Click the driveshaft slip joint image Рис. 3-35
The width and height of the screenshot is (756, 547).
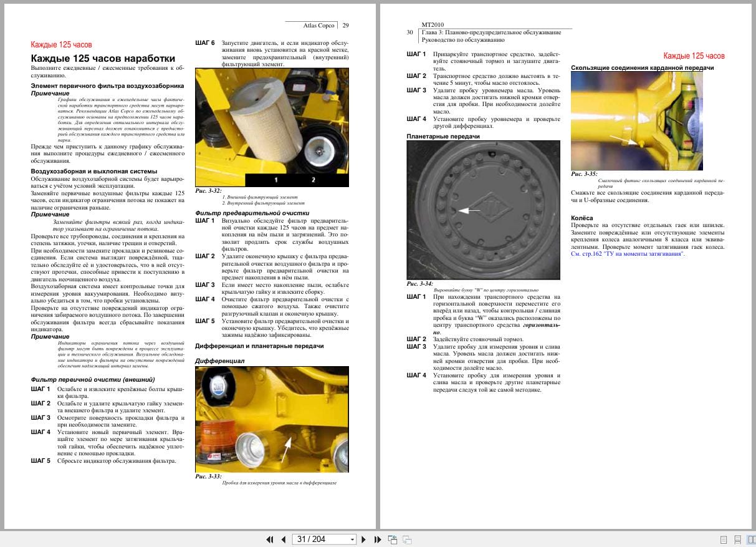(637, 122)
